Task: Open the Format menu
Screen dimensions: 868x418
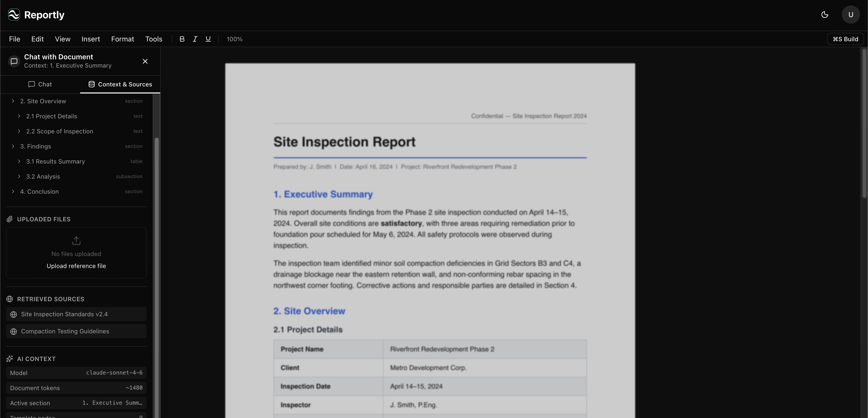Action: 122,39
